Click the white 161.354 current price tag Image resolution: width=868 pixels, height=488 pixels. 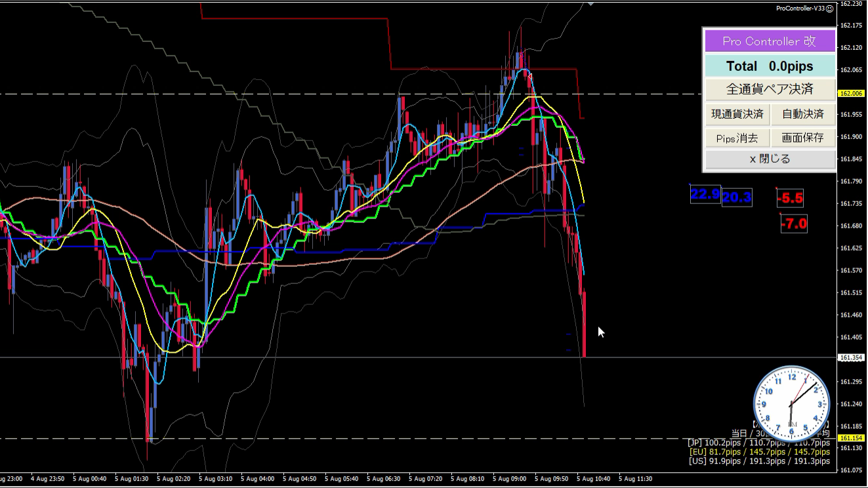click(850, 357)
